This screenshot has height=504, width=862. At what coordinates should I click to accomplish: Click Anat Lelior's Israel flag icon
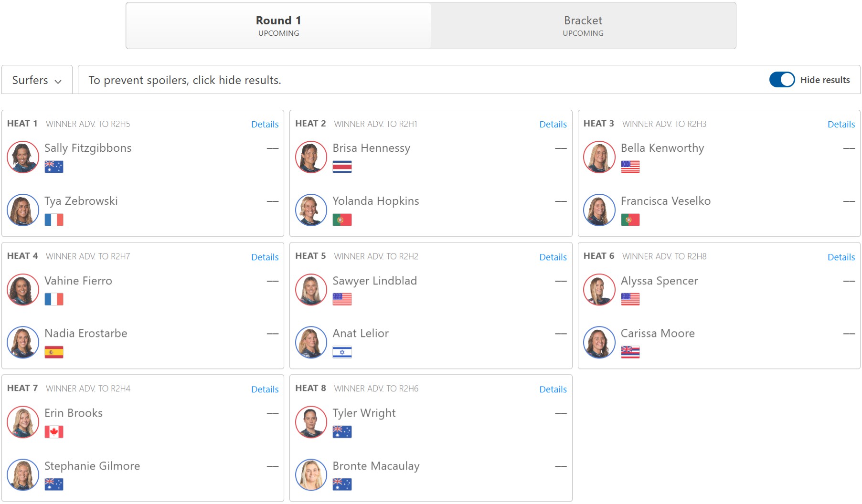pyautogui.click(x=342, y=352)
